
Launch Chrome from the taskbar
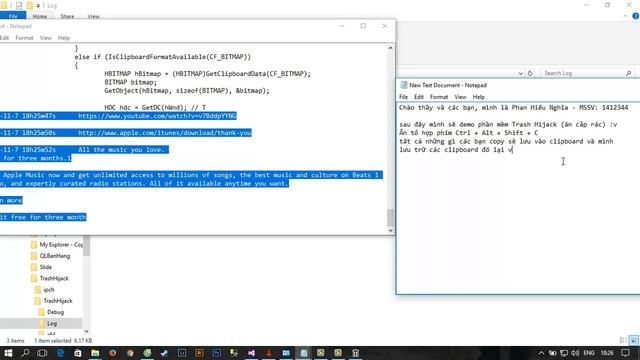tap(130, 353)
